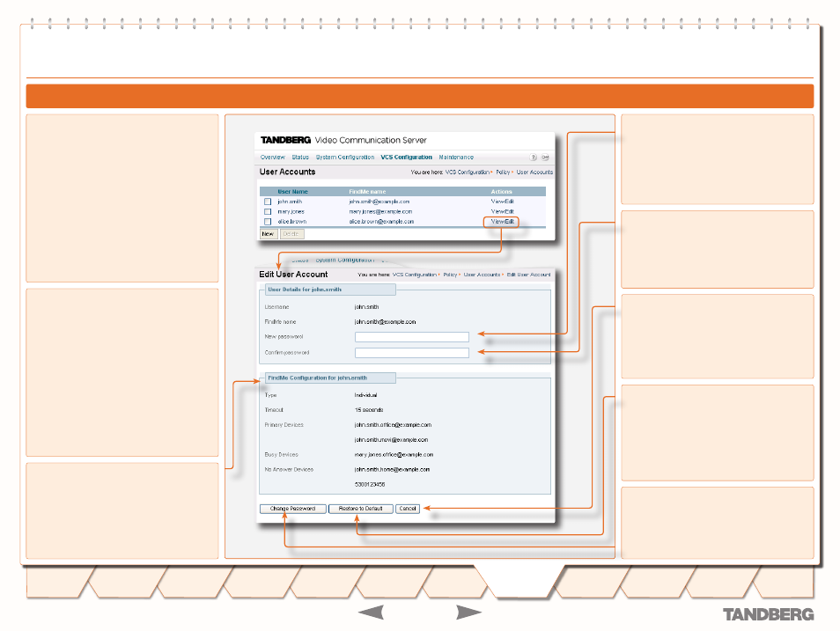Click the mary.jones.office@example.com busy device
840x631 pixels.
click(394, 455)
